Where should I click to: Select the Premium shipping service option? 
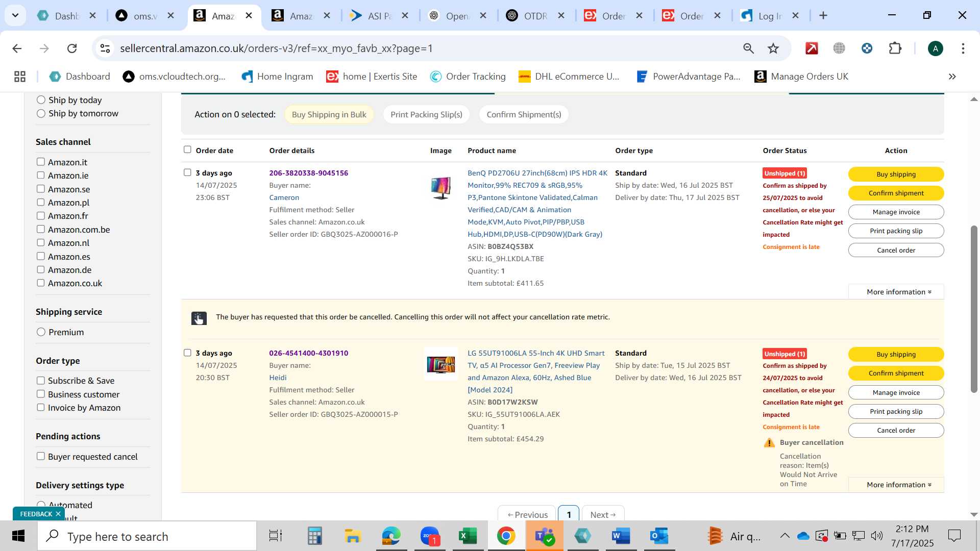coord(41,332)
